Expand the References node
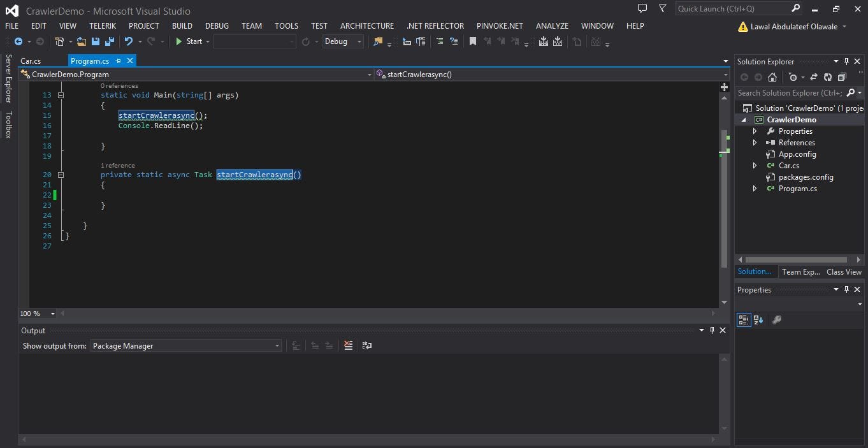Screen dimensions: 868x448 click(x=755, y=142)
